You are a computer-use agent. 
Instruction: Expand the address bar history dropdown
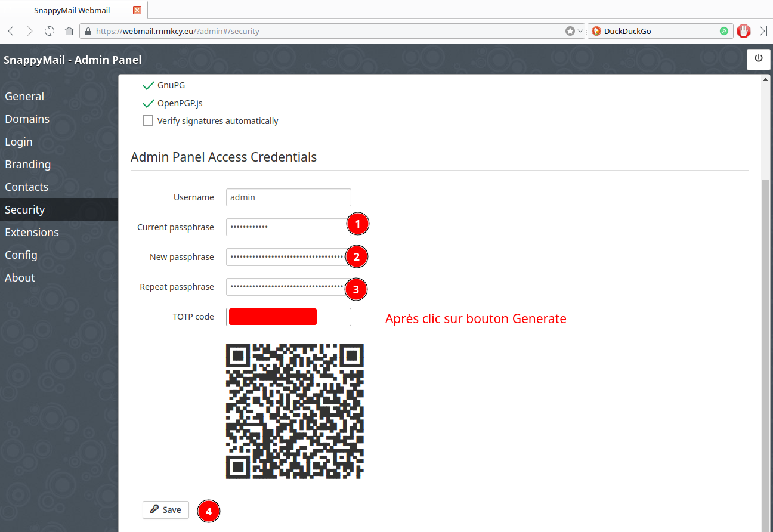[580, 31]
